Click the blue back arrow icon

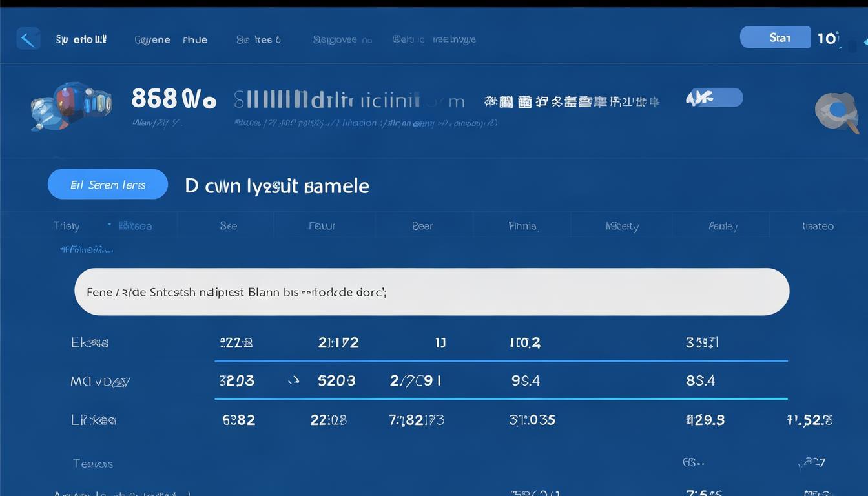coord(28,38)
